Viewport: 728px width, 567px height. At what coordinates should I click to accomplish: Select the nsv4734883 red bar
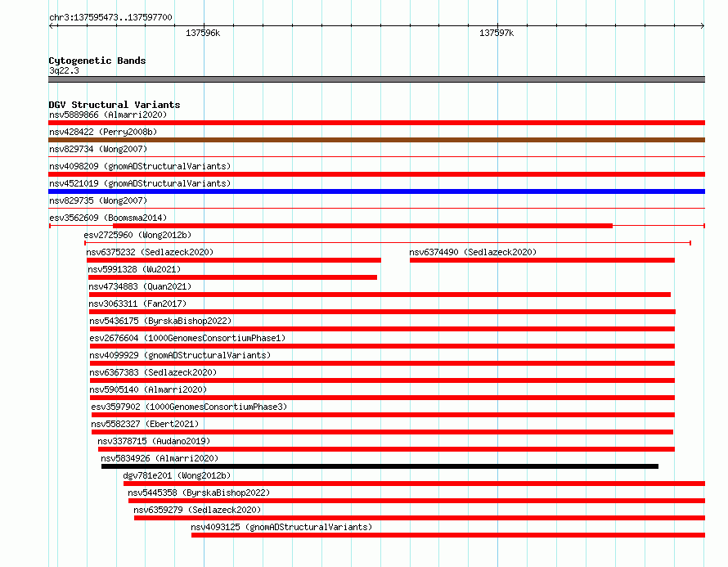[380, 295]
